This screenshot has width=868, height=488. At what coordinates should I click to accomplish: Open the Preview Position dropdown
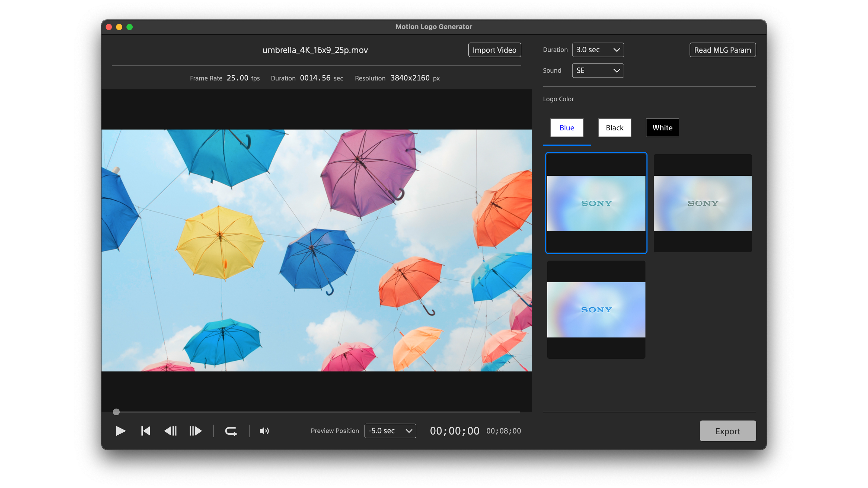390,431
